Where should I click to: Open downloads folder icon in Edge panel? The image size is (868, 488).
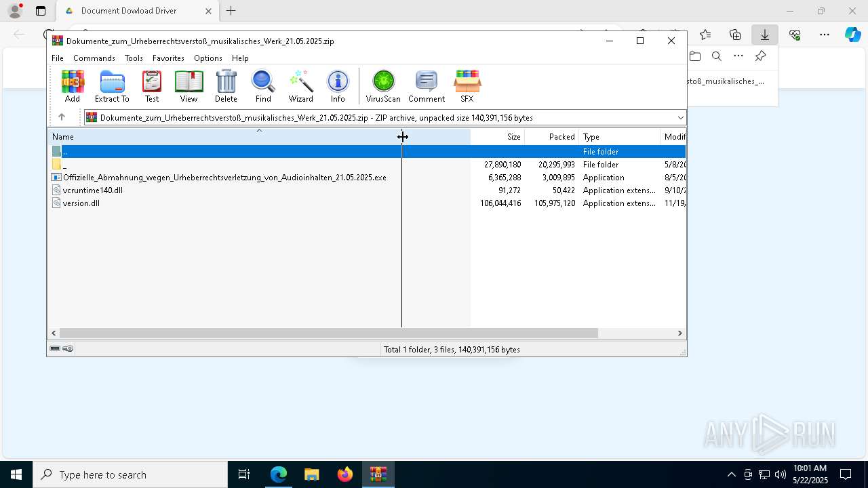pyautogui.click(x=695, y=56)
